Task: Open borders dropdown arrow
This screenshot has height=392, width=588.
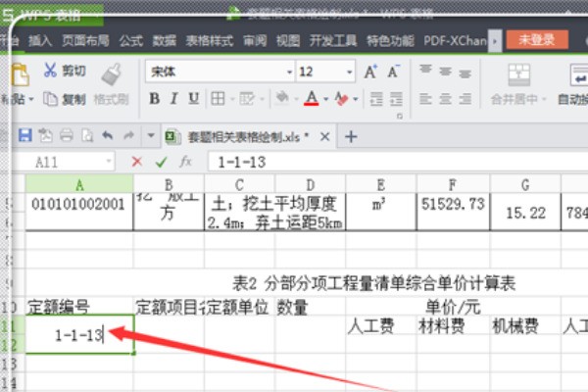Action: 232,99
